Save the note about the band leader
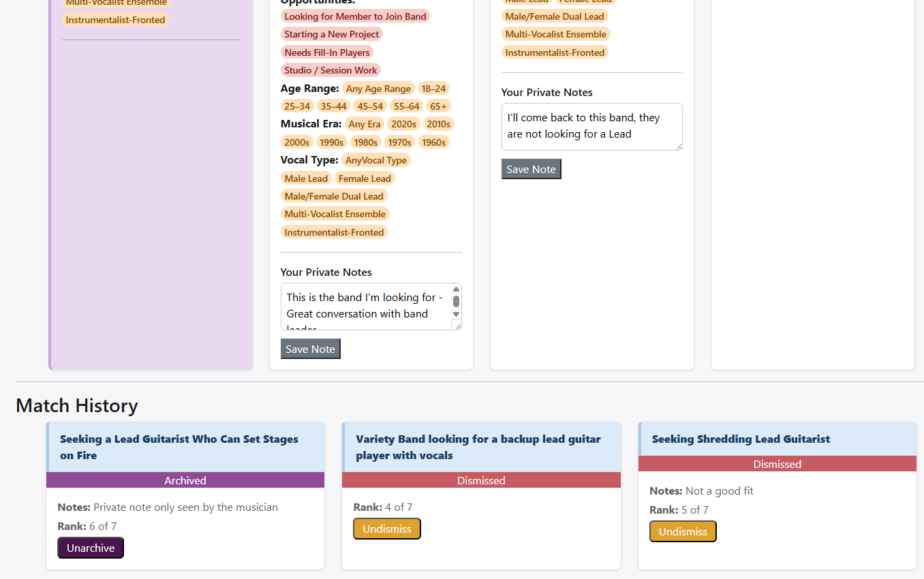Image resolution: width=924 pixels, height=579 pixels. [310, 349]
